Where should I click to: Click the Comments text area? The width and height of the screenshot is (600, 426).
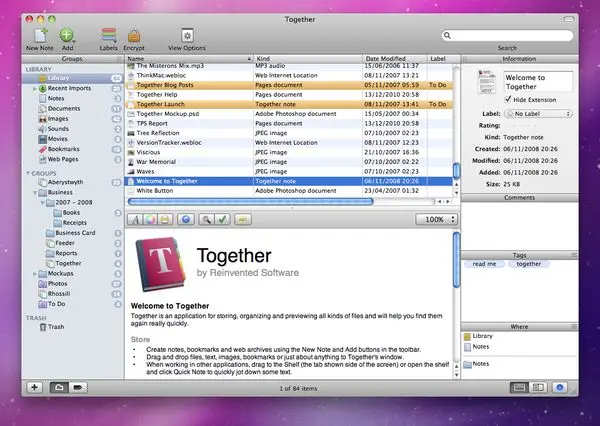[x=520, y=225]
